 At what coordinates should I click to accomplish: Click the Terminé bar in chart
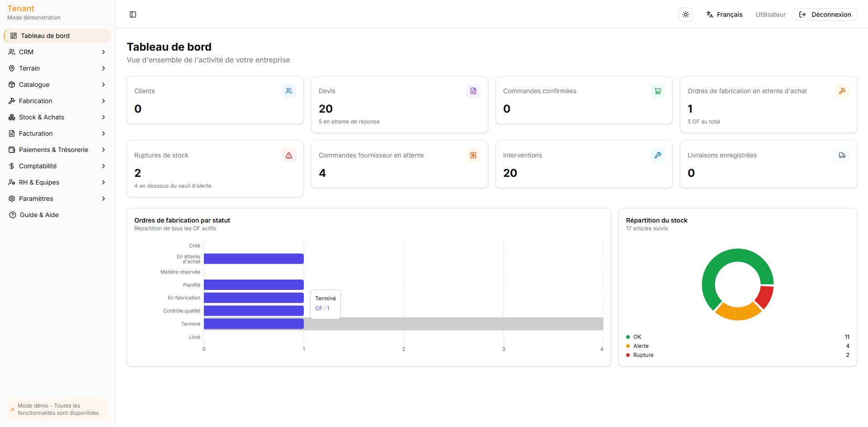click(x=254, y=324)
